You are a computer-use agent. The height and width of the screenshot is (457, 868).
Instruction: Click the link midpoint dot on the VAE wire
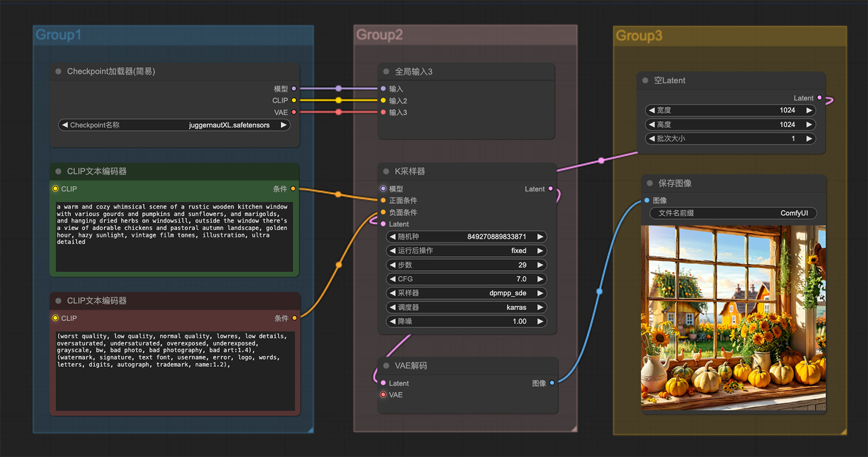pyautogui.click(x=339, y=112)
